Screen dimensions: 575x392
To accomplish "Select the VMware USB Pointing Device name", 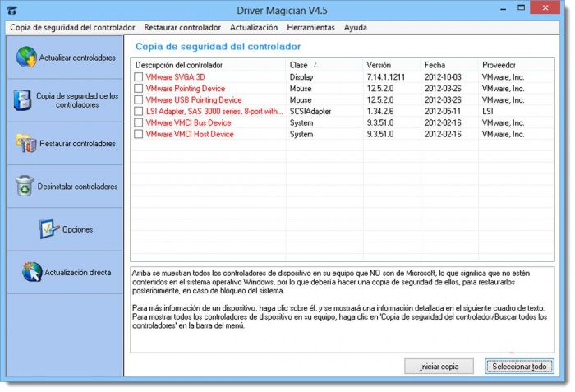I will (x=194, y=99).
